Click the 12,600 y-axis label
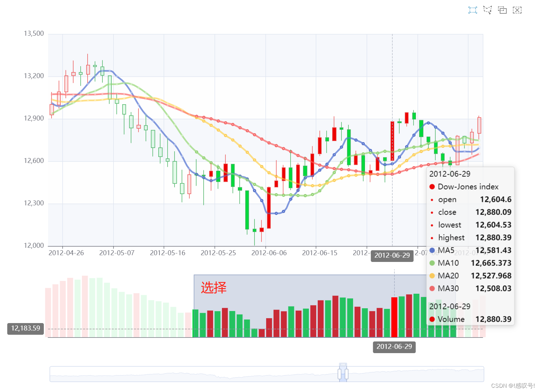Screen dimensions: 540x392 (34, 161)
